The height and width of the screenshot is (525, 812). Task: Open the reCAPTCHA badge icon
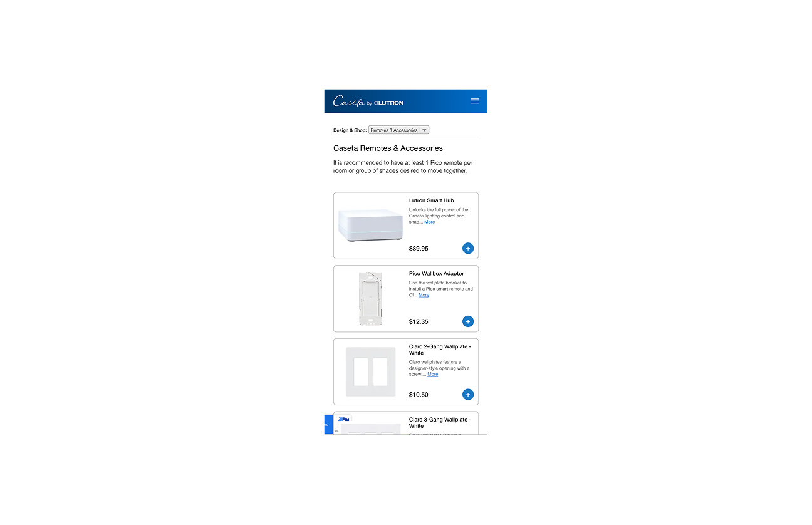(343, 422)
